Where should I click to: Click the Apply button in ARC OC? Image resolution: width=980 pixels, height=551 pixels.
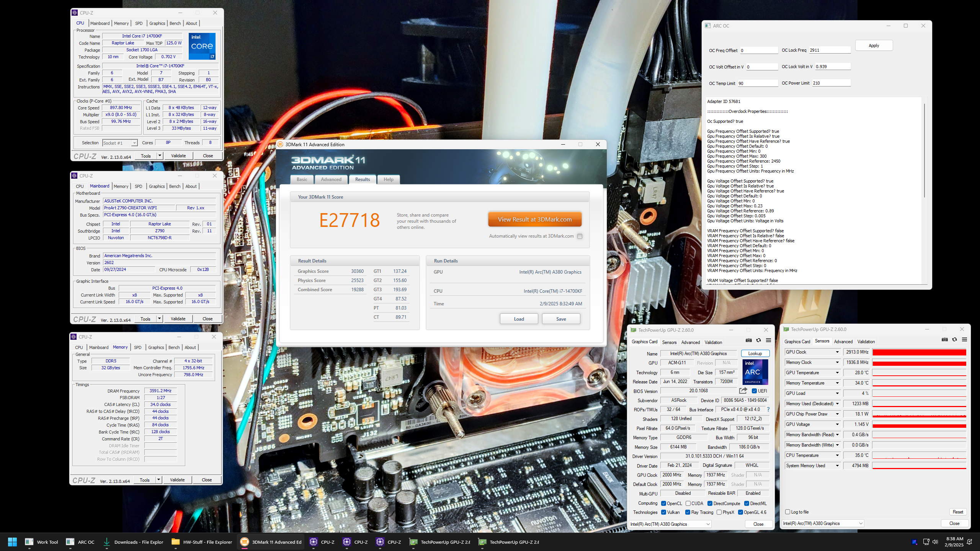point(874,45)
